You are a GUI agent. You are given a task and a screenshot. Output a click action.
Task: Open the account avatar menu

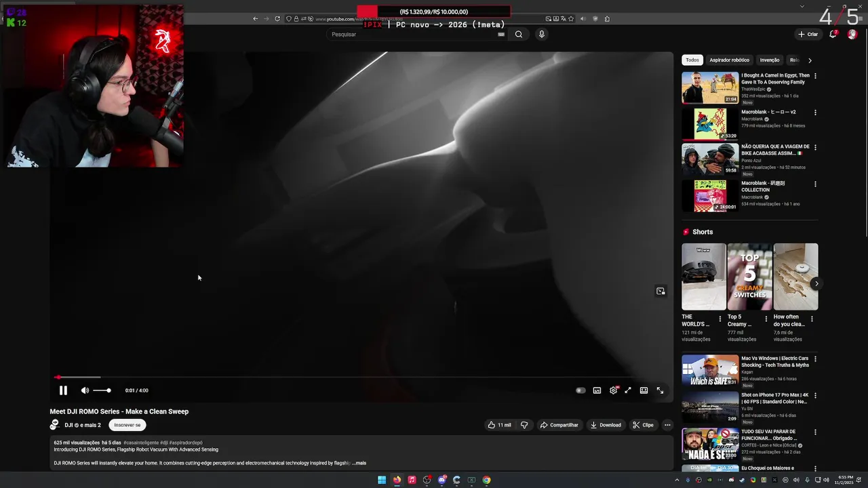[852, 35]
